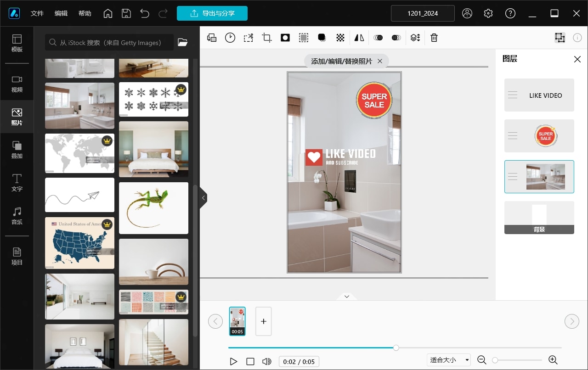Click the zoom slider handle
The width and height of the screenshot is (588, 370).
coord(495,360)
